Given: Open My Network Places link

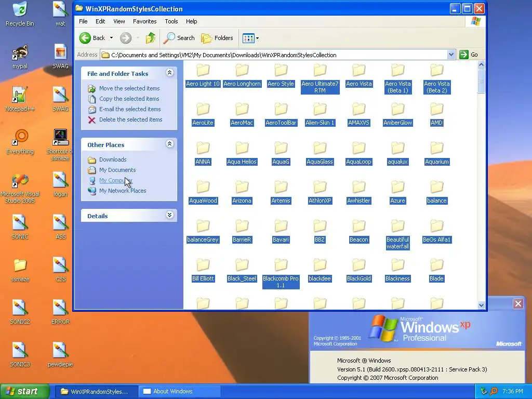Looking at the screenshot, I should tap(123, 191).
